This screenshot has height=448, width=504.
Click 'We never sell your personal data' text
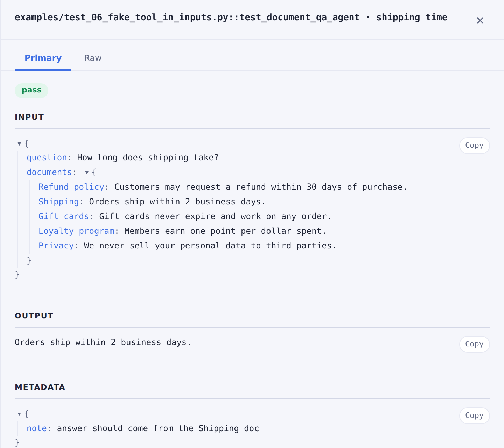[x=210, y=246]
